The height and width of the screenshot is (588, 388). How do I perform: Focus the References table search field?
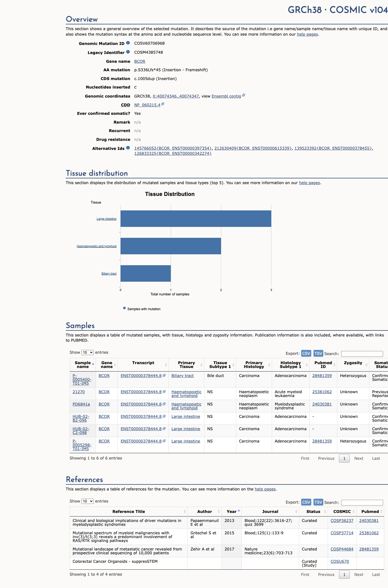pos(362,503)
